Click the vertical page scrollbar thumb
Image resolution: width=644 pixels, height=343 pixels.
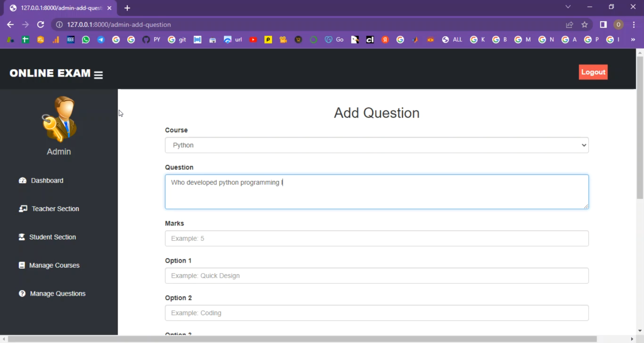[640, 127]
